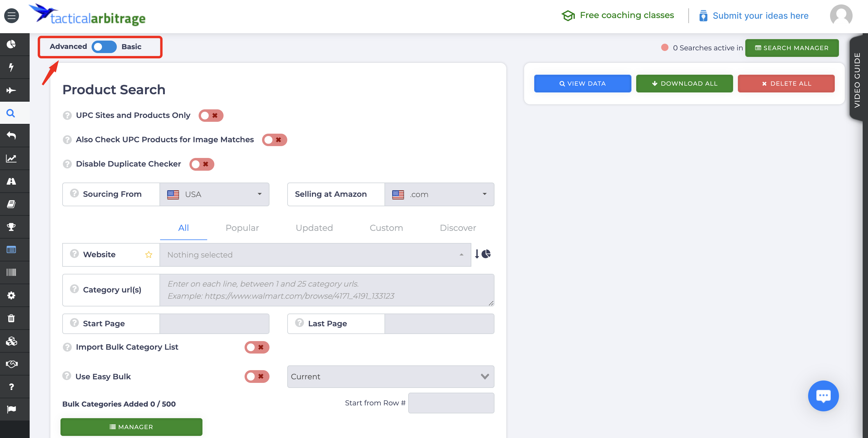
Task: Switch to the Discover tab
Action: pyautogui.click(x=458, y=228)
